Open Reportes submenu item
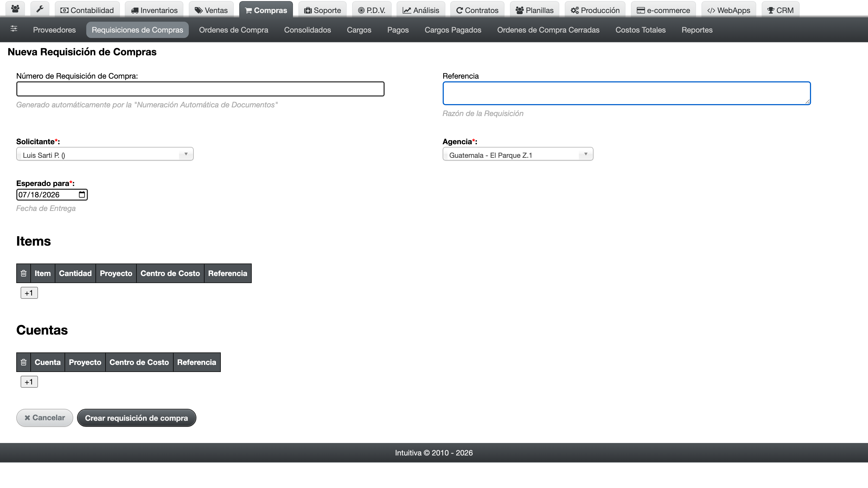Screen dimensions: 868x488 tap(697, 30)
